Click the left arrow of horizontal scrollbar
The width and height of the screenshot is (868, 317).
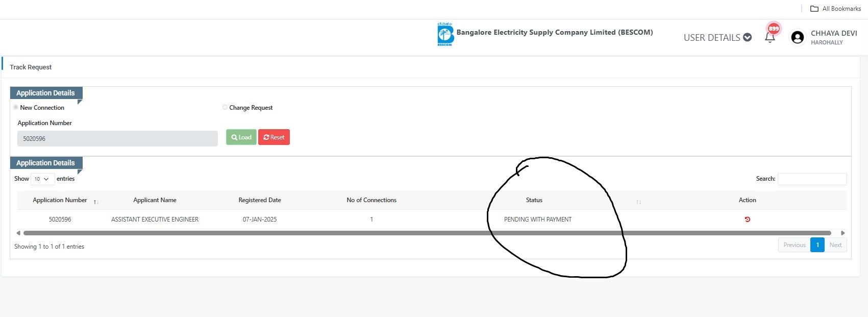click(18, 233)
